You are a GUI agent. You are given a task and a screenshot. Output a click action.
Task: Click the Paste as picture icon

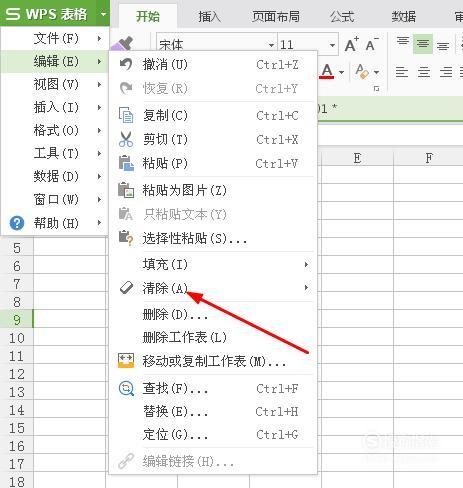pos(126,190)
